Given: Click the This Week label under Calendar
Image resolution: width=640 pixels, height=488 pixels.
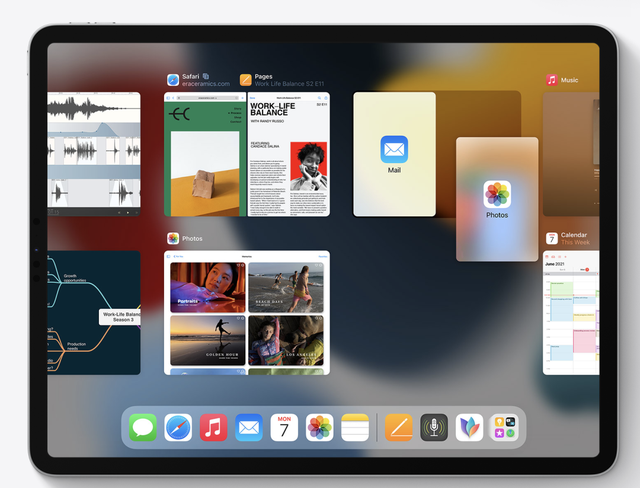Looking at the screenshot, I should coord(575,242).
